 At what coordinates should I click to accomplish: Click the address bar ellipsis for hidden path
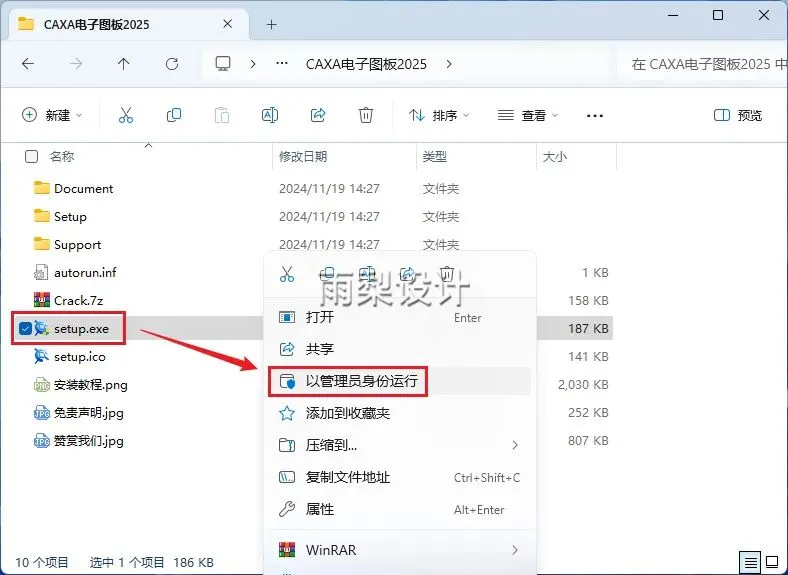click(282, 63)
